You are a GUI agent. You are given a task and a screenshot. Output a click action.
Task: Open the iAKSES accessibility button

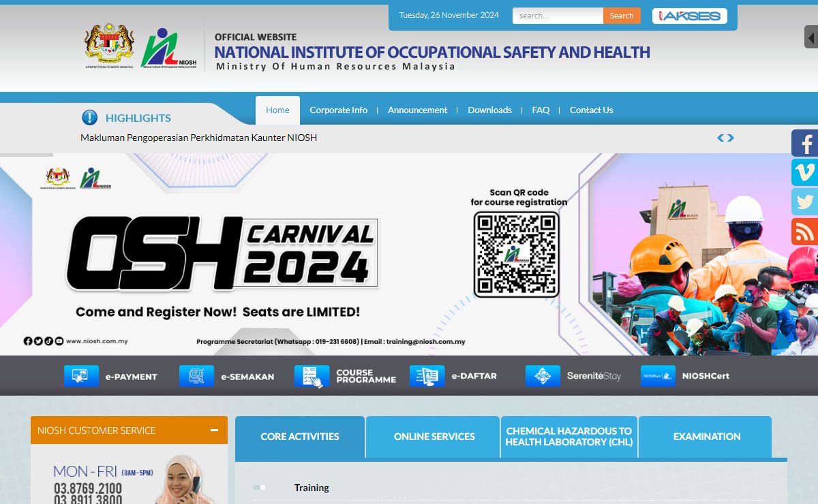click(x=690, y=16)
